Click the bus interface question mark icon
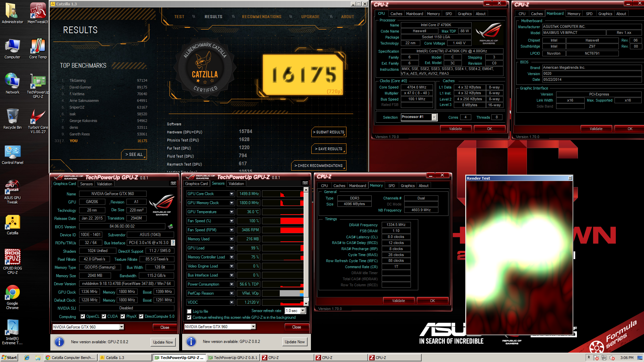644x362 pixels. [x=173, y=243]
